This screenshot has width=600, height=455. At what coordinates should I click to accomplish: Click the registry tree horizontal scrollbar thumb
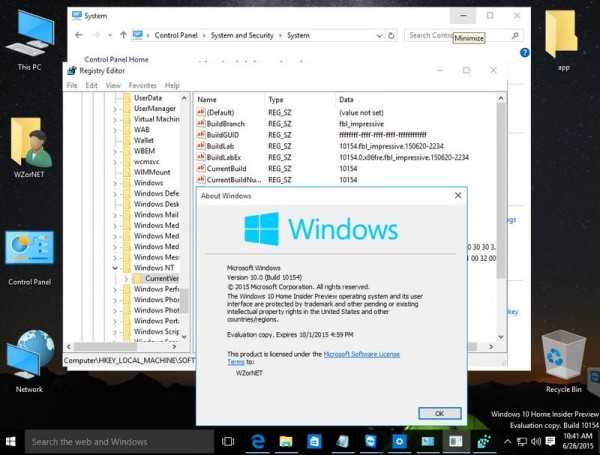pyautogui.click(x=106, y=347)
